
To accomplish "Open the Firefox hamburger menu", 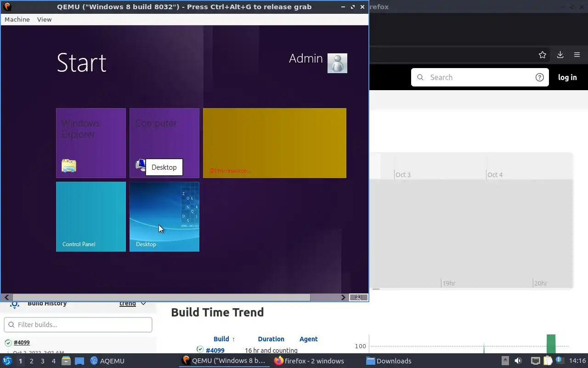I will tap(577, 55).
